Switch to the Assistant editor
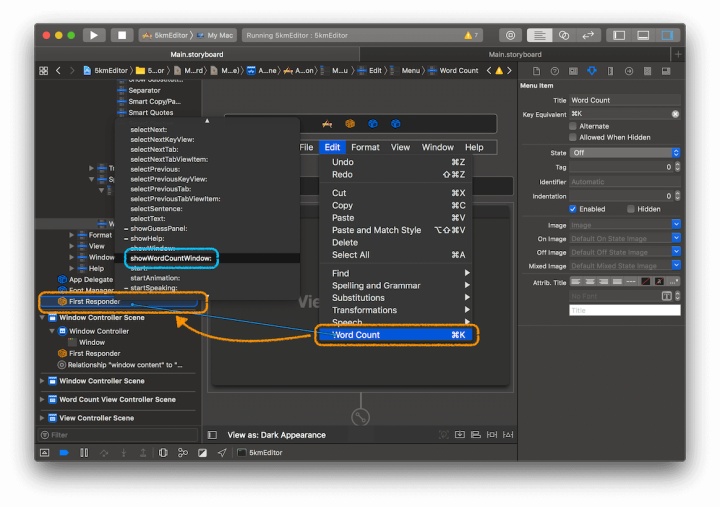This screenshot has height=507, width=720. coord(564,35)
